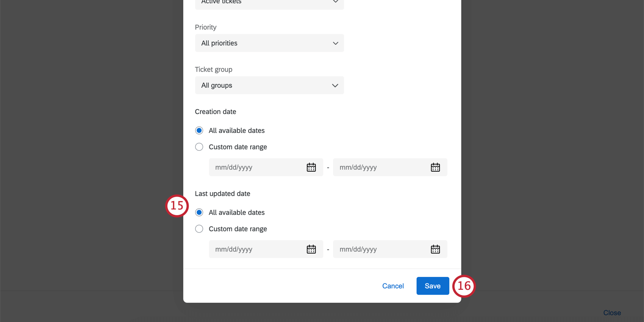Viewport: 644px width, 322px height.
Task: Click Last updated end date field
Action: (x=381, y=249)
